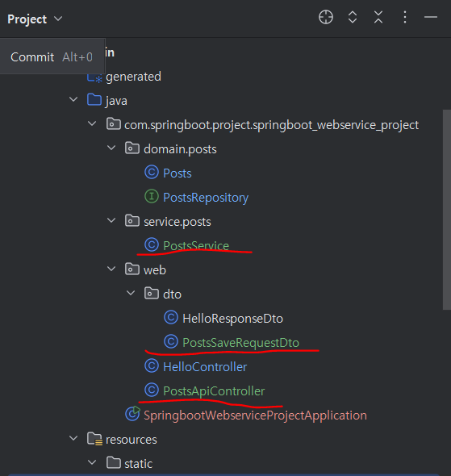Image resolution: width=451 pixels, height=476 pixels.
Task: Select the PostsService class
Action: coord(196,245)
